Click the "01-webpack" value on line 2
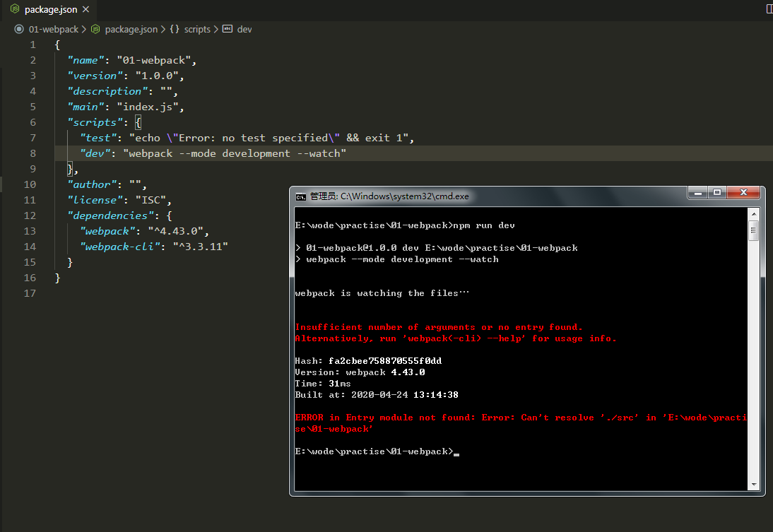The image size is (773, 532). (x=153, y=60)
